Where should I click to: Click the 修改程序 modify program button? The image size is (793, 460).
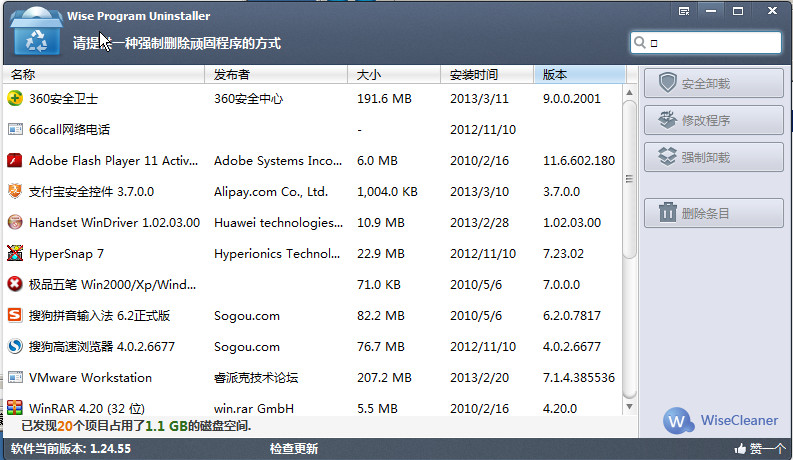click(x=714, y=120)
